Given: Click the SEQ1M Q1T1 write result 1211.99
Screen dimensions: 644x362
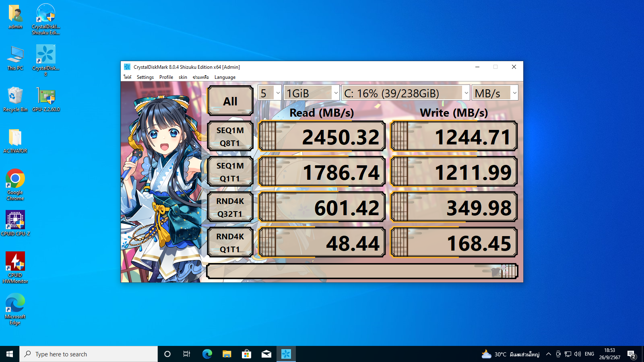Looking at the screenshot, I should point(454,172).
